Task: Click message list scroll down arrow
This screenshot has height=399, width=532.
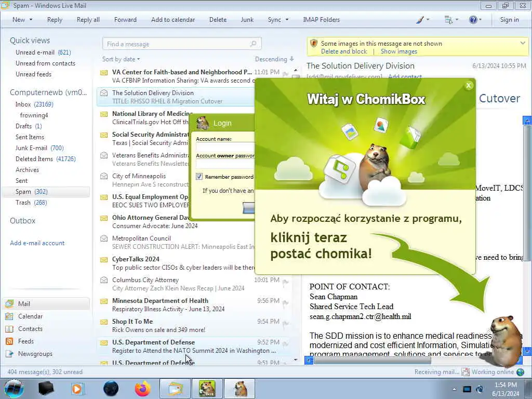Action: tap(296, 360)
